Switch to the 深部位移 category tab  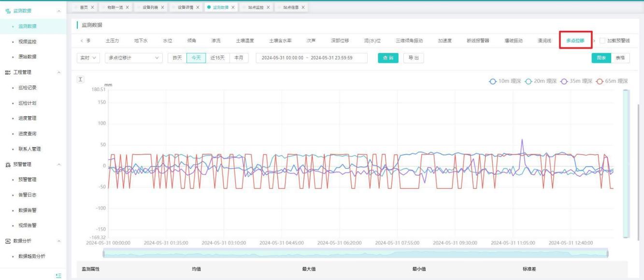[x=340, y=41]
